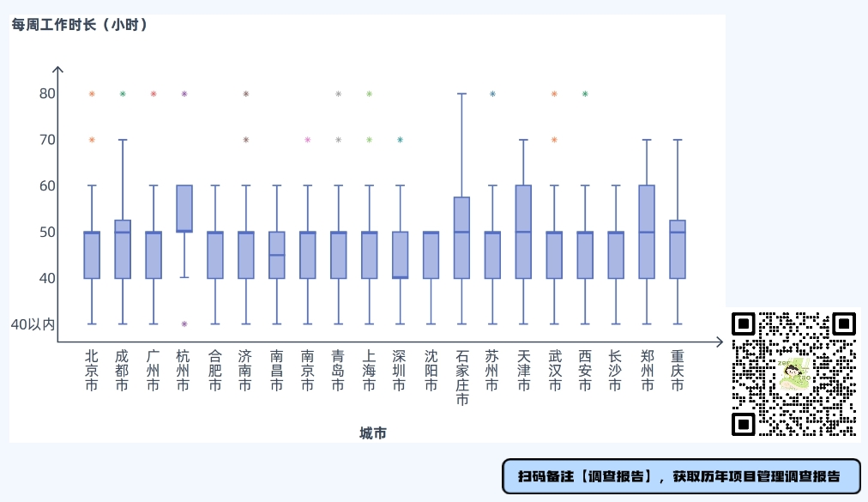
Task: Click the 郑州市 box plot box
Action: (647, 232)
